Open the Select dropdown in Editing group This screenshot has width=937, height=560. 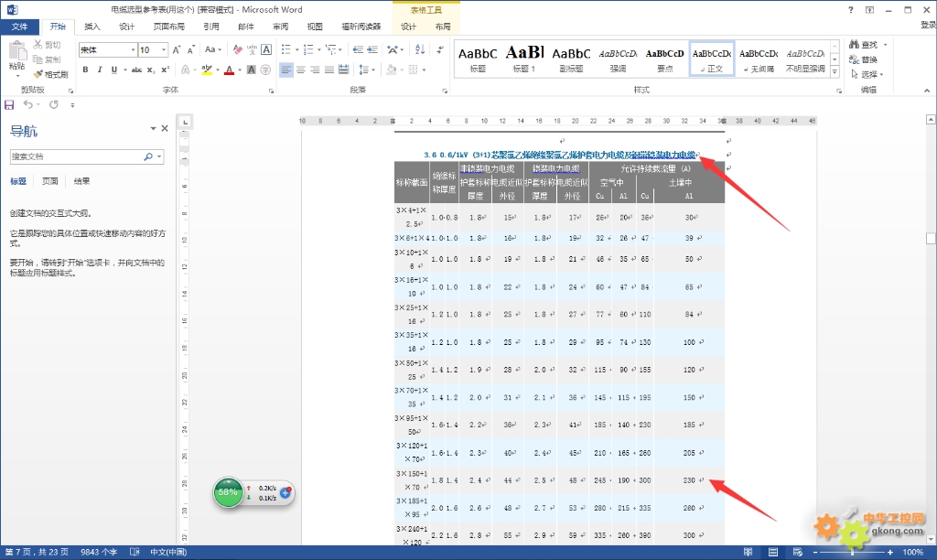(x=867, y=74)
